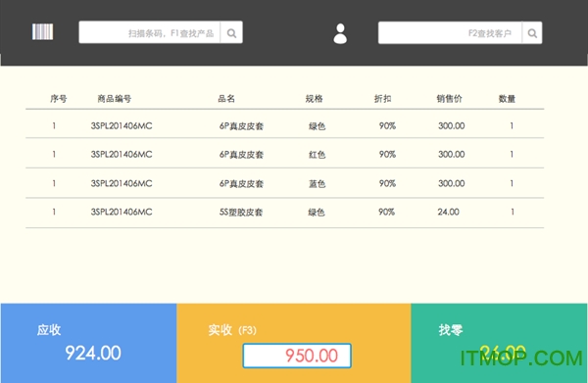The image size is (588, 383).
Task: Focus the F2 customer search field
Action: coord(450,33)
